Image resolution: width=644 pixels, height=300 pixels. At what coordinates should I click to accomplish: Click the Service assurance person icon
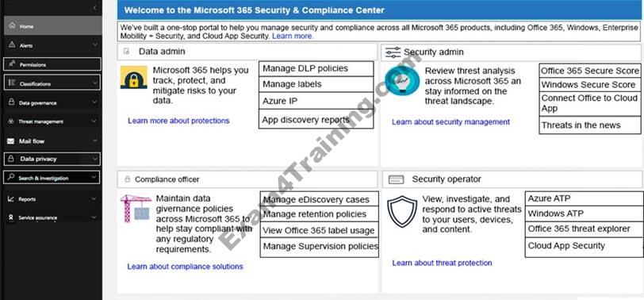[11, 217]
